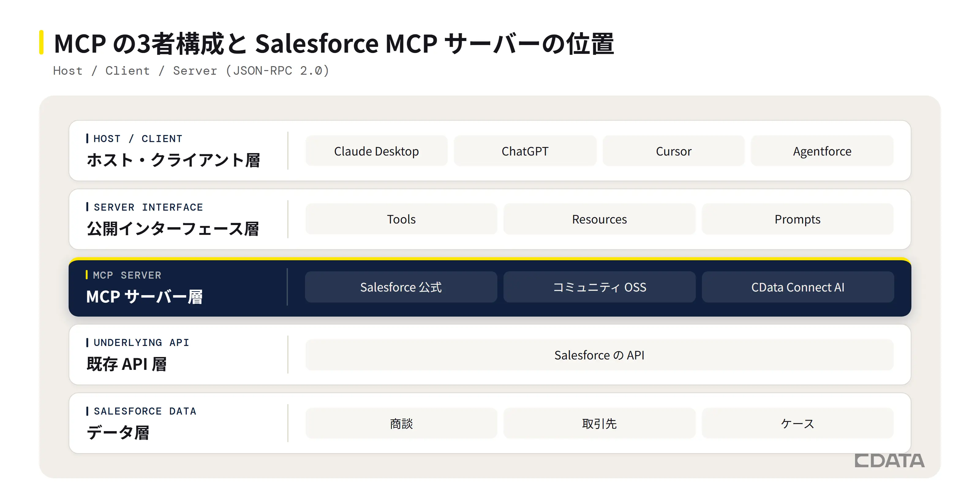Click the 取引先 box
The image size is (980, 496).
coord(599,423)
